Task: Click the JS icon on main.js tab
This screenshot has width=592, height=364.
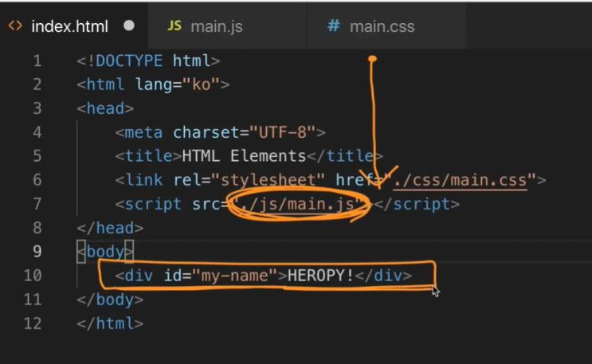Action: coord(174,26)
